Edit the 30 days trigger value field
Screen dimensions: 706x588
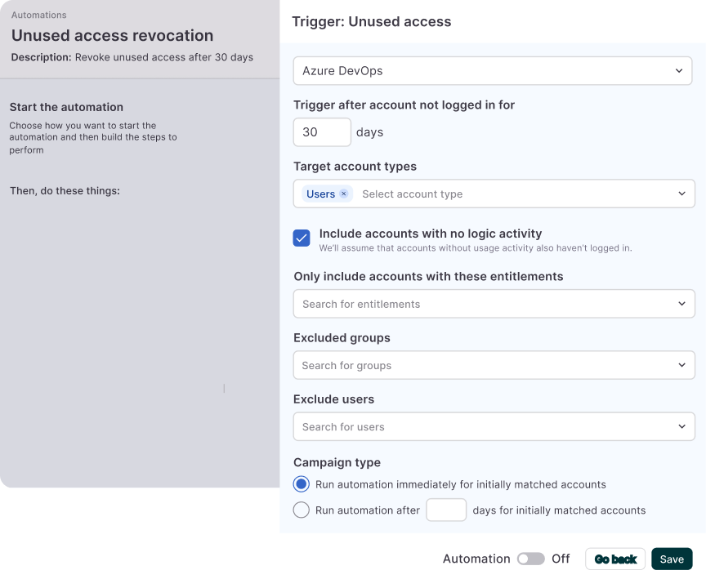click(x=321, y=131)
